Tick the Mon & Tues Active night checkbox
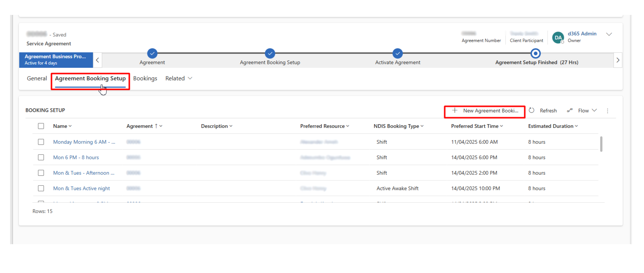Viewport: 644px width, 273px height. click(41, 188)
